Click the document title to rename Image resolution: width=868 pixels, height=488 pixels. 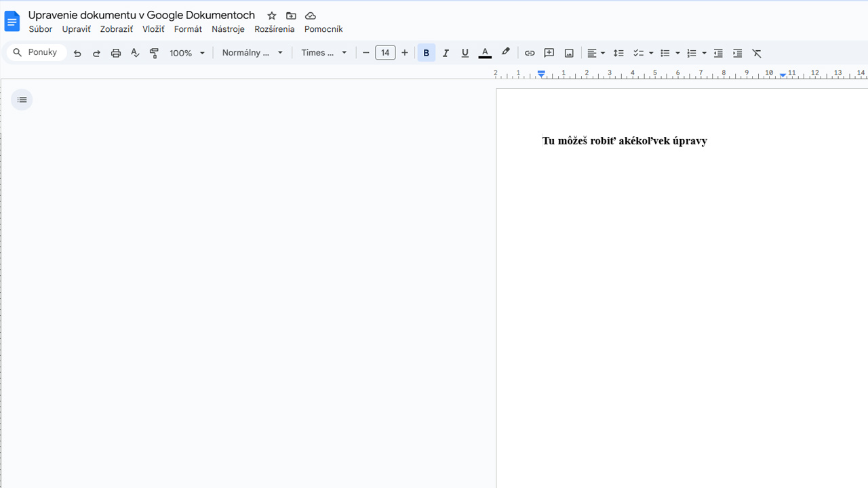[x=142, y=15]
